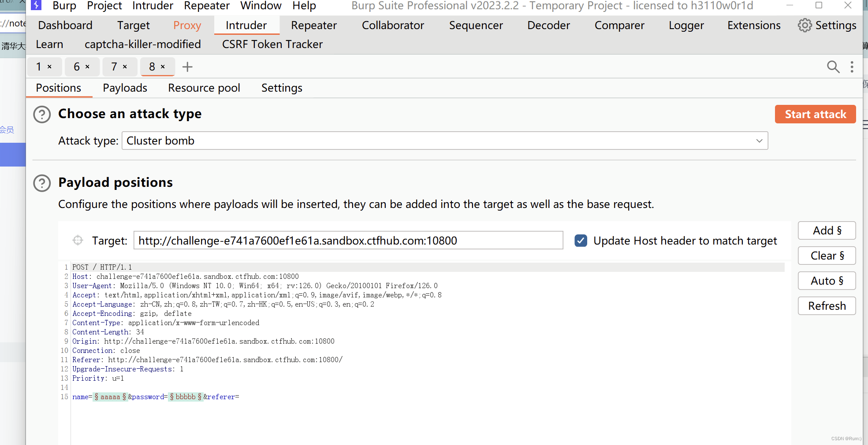This screenshot has width=868, height=445.
Task: Open the Help menu
Action: click(x=304, y=5)
